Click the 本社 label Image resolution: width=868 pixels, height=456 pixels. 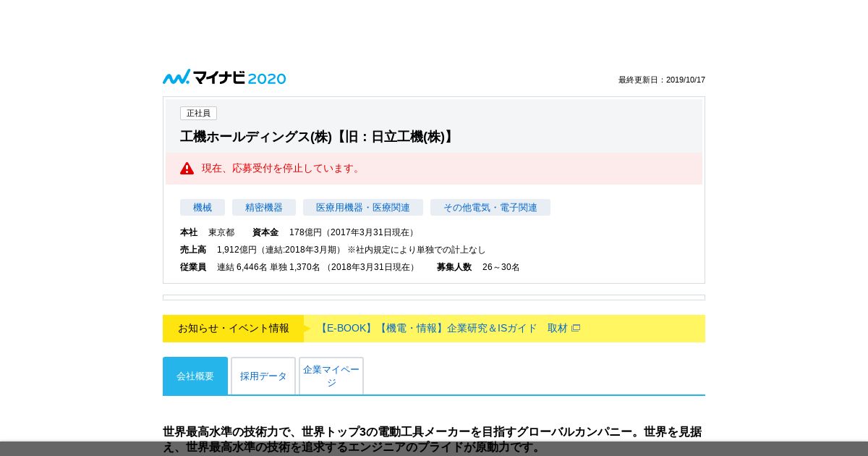[189, 232]
